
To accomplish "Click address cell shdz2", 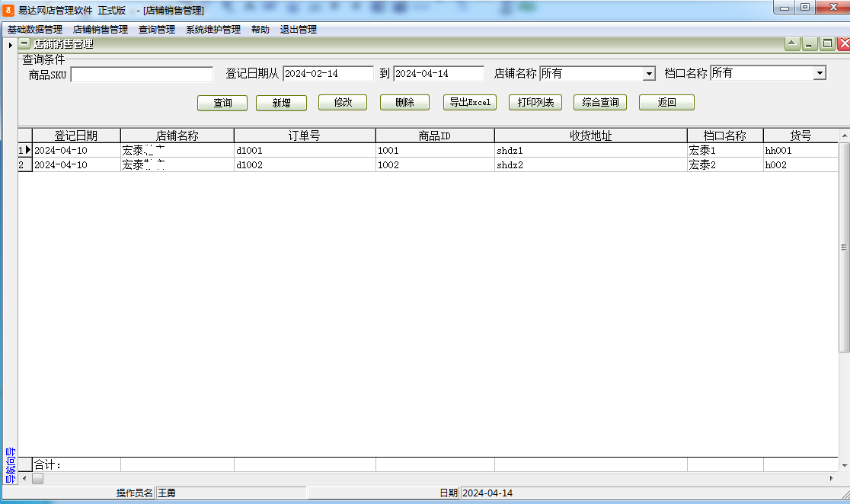I will [591, 164].
